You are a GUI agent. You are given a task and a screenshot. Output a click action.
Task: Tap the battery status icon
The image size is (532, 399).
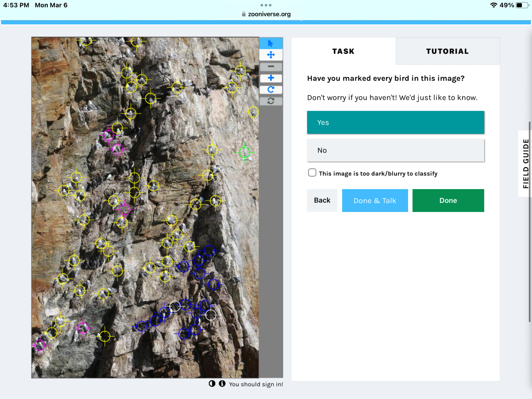click(522, 5)
